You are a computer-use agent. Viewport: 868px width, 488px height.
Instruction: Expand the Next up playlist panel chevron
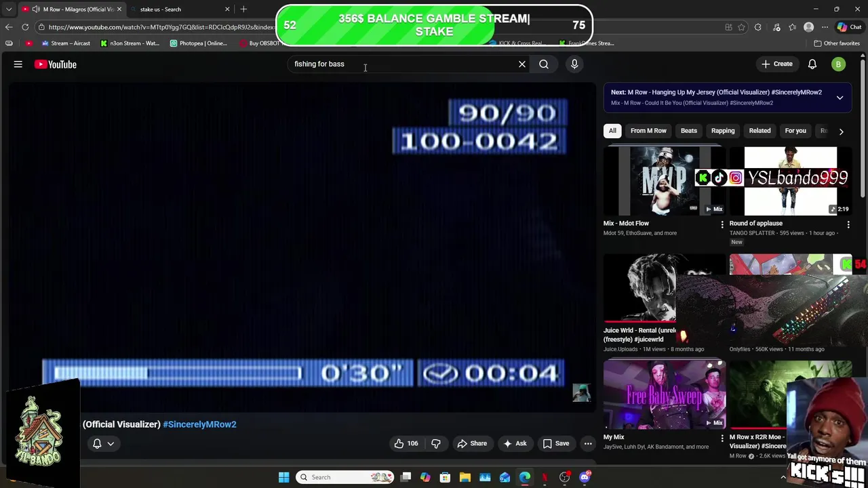click(x=840, y=98)
